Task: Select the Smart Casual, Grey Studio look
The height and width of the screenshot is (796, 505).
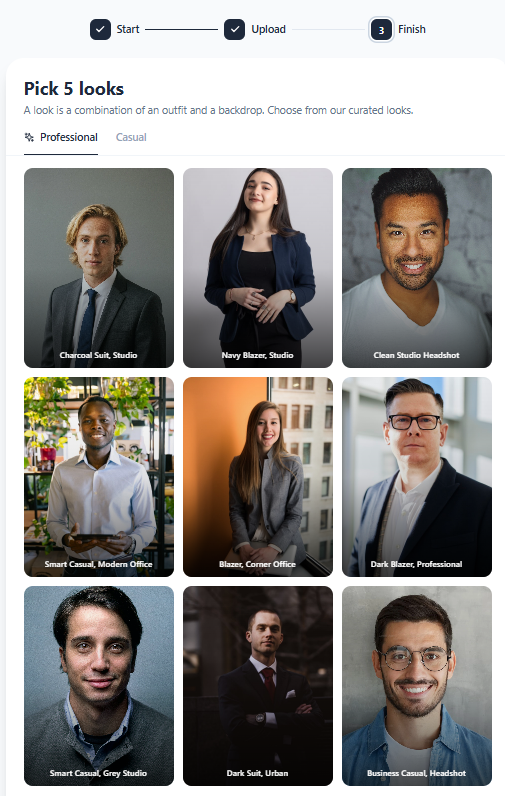Action: click(99, 686)
